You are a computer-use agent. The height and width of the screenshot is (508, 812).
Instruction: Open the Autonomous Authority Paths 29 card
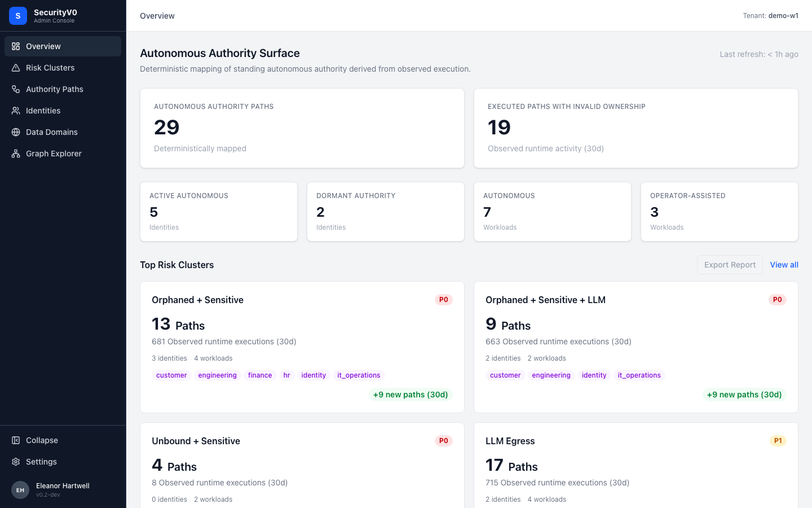tap(302, 128)
